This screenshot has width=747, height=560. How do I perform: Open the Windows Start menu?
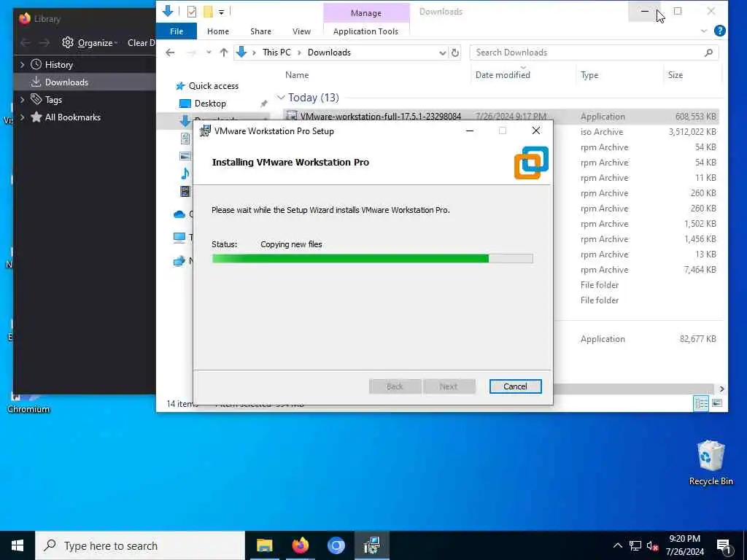tap(18, 545)
